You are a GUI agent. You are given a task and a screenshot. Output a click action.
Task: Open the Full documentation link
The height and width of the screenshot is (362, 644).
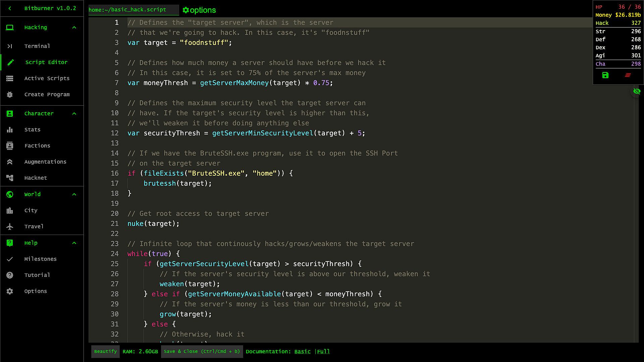(x=323, y=352)
